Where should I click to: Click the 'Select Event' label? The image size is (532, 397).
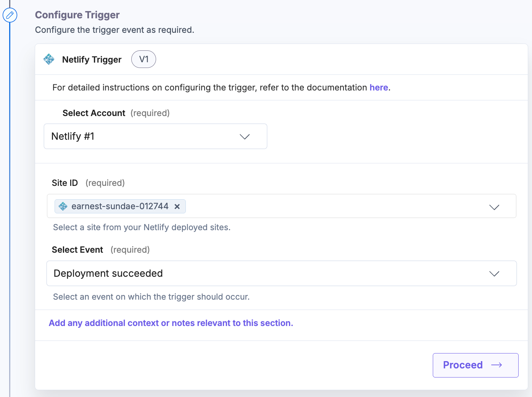click(x=77, y=250)
